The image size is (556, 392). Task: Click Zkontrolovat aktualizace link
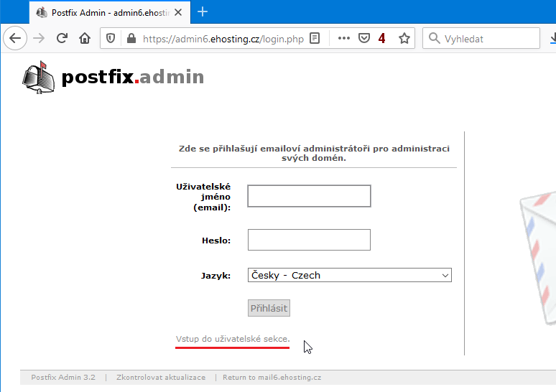[161, 378]
